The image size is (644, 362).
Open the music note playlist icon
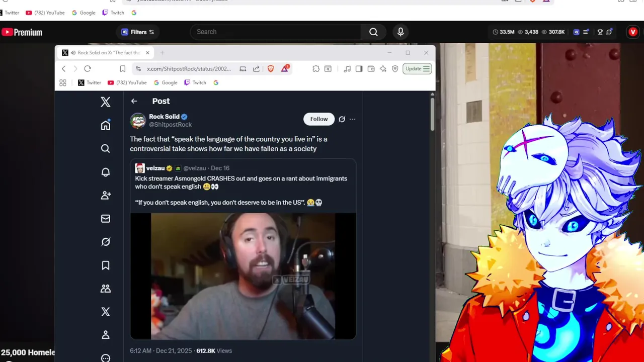coord(347,69)
